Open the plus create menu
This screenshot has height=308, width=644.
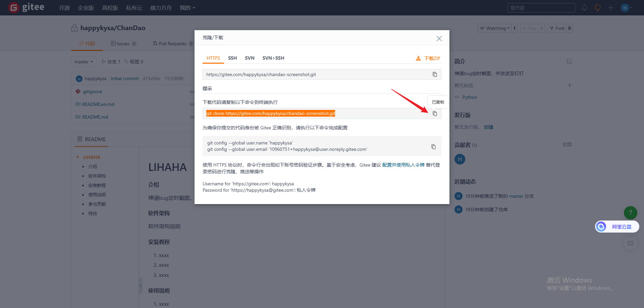click(611, 8)
